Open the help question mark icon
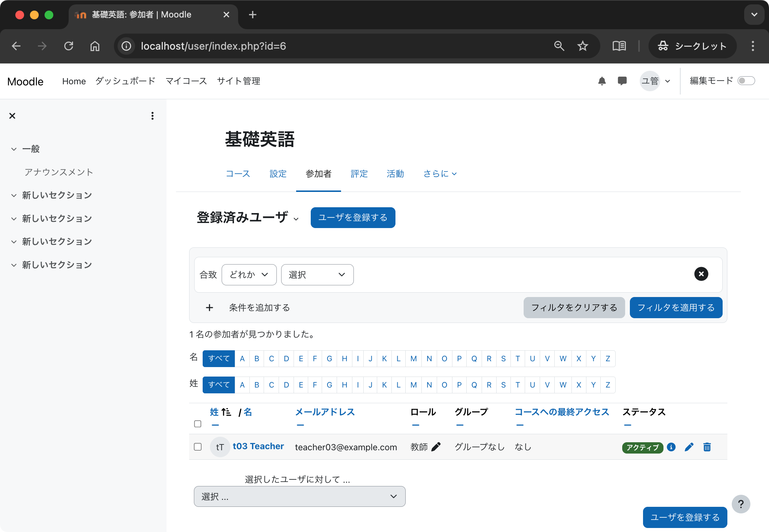 click(x=741, y=504)
